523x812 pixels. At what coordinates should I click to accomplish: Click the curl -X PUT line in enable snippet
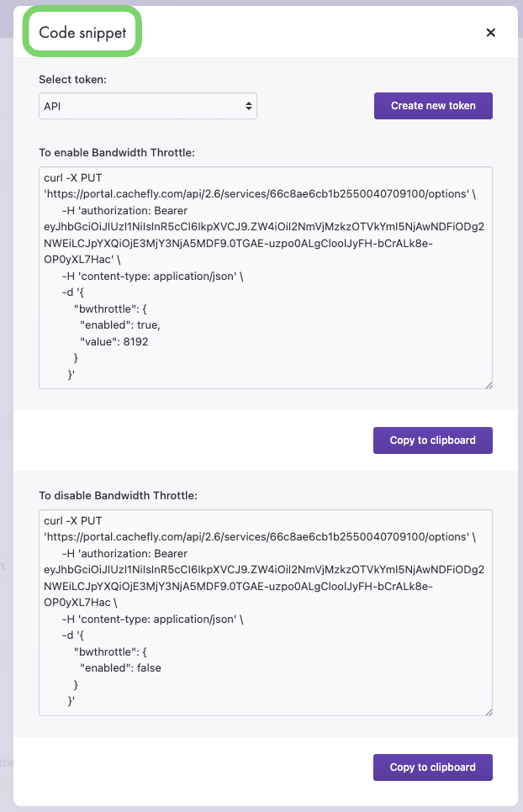[73, 178]
